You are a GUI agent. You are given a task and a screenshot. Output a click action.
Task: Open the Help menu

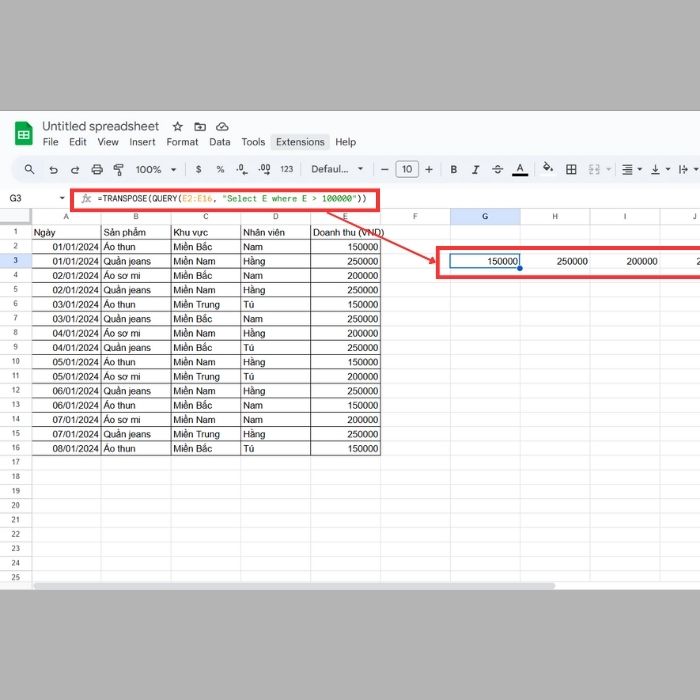click(346, 142)
